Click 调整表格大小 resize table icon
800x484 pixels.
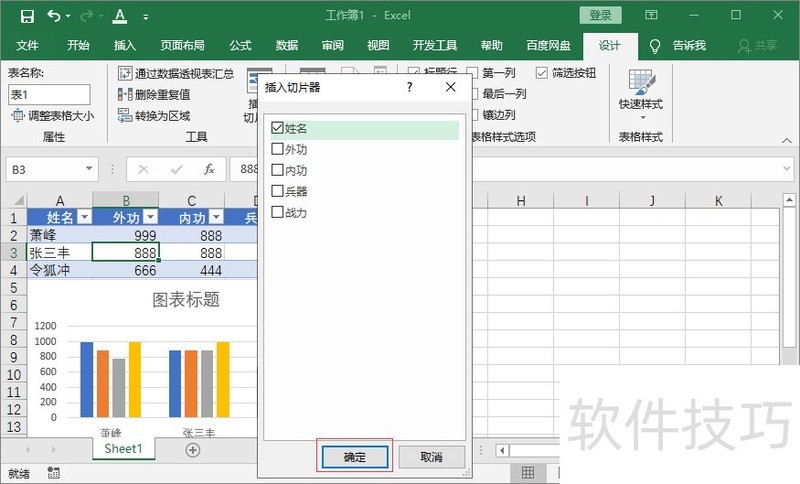coord(18,116)
